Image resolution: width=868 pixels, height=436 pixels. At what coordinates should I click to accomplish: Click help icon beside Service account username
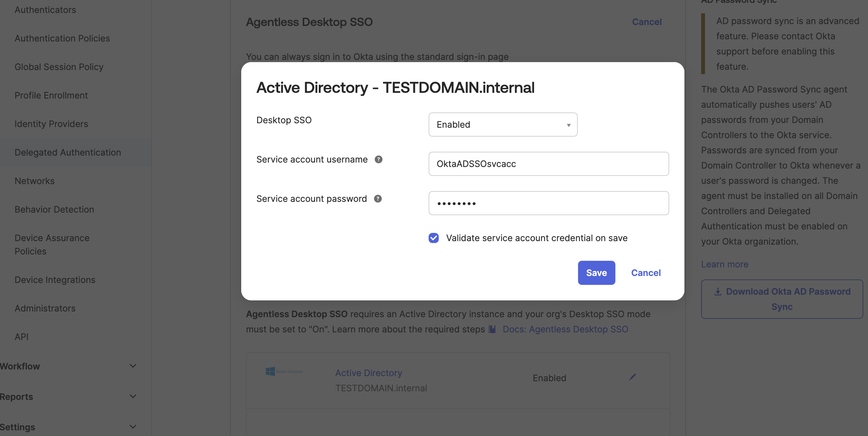[378, 159]
